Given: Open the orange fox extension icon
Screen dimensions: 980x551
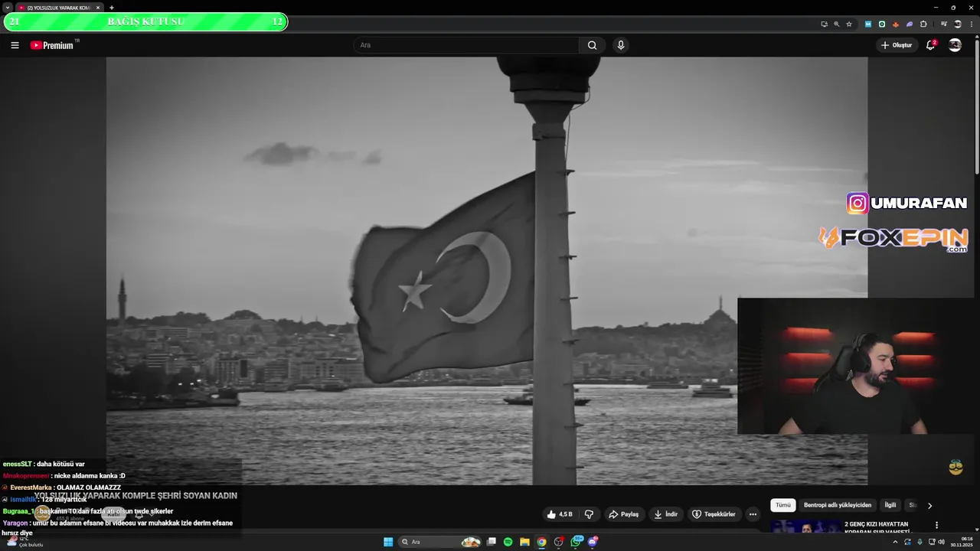Looking at the screenshot, I should point(896,24).
